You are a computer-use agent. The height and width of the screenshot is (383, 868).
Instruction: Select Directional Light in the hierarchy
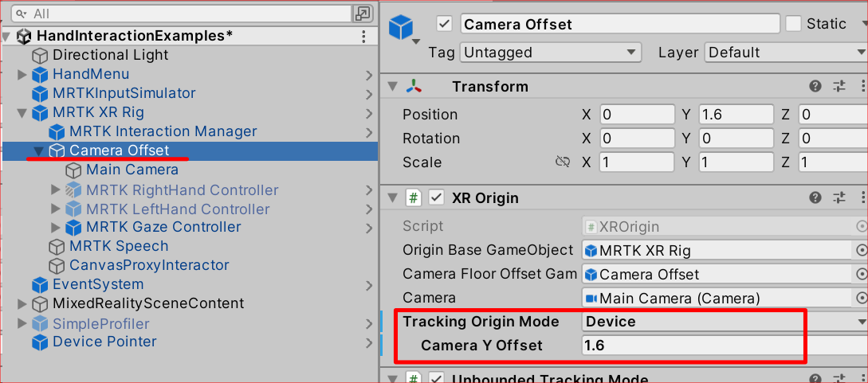click(x=110, y=55)
